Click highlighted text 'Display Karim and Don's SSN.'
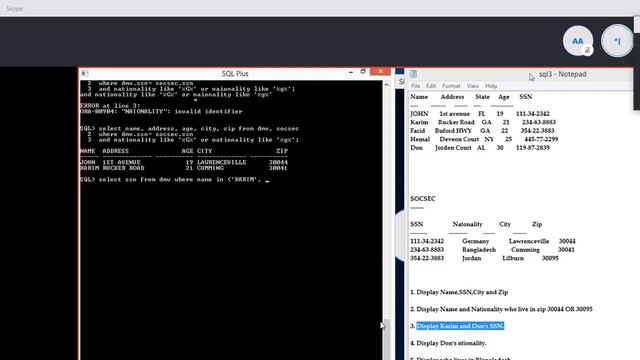 click(x=460, y=326)
